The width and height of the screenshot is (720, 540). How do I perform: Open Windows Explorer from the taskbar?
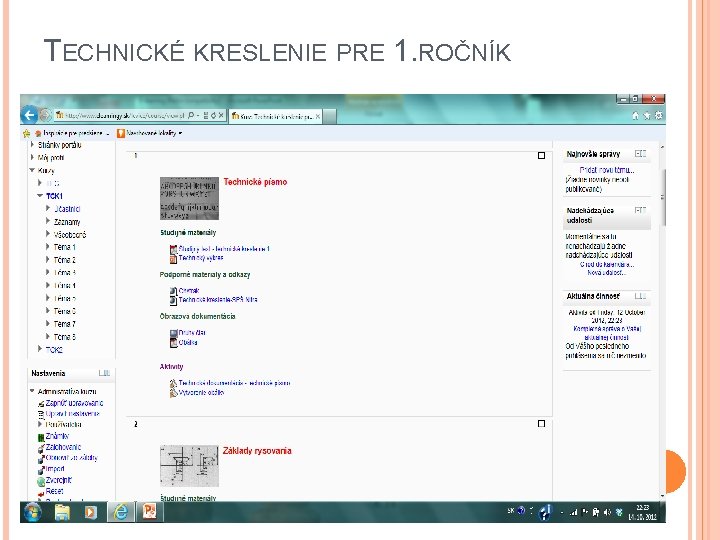tap(62, 512)
